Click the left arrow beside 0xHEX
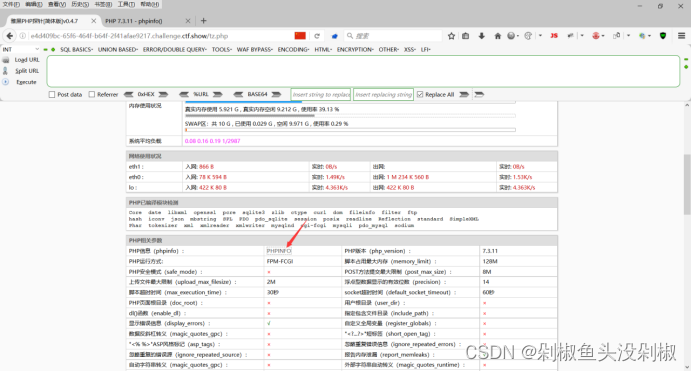 pos(129,94)
